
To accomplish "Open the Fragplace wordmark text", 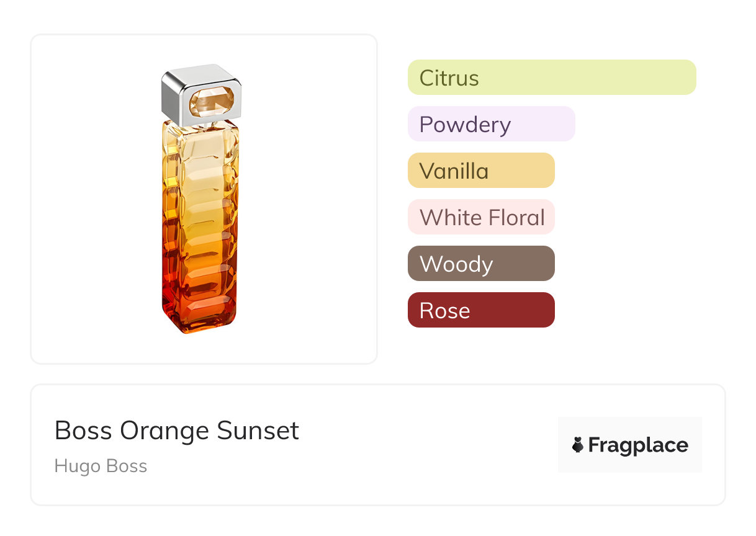I will (x=638, y=445).
